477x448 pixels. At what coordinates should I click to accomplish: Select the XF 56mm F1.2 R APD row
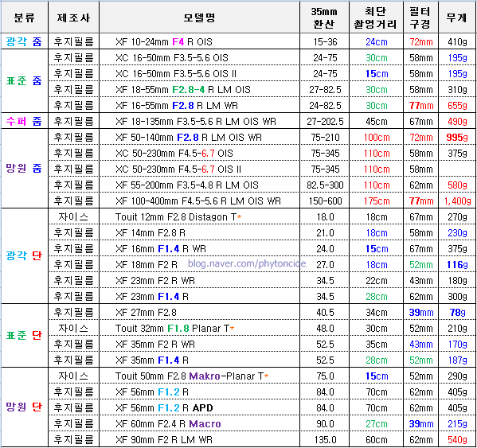click(238, 408)
